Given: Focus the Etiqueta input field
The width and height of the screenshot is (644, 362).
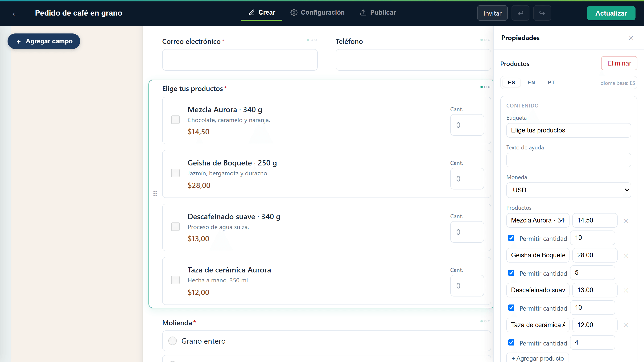Looking at the screenshot, I should 568,130.
